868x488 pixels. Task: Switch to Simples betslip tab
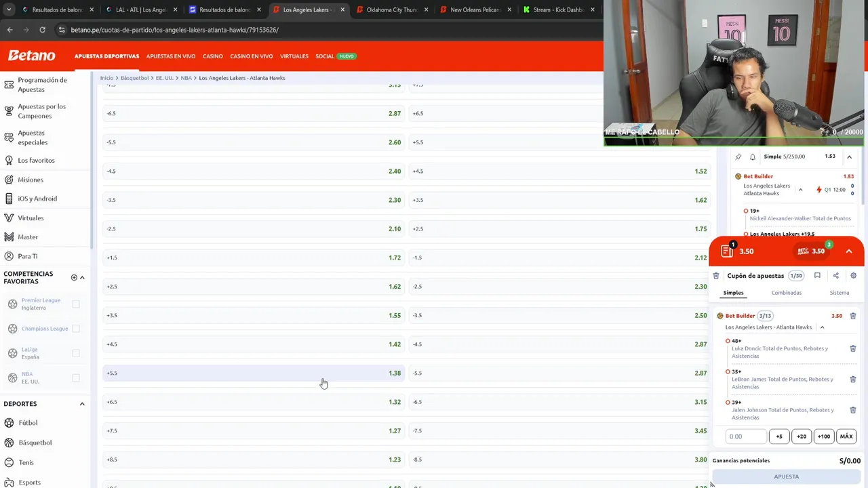click(733, 293)
